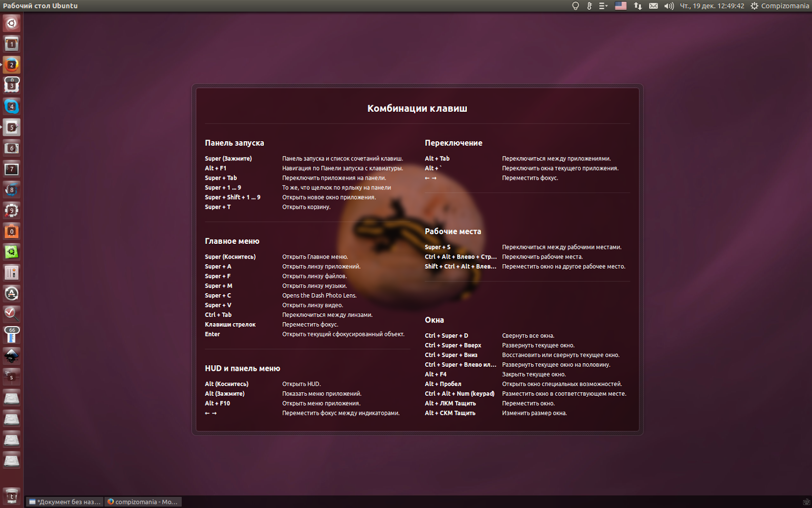Click the 'Super + Shift + 1 ... 9' shortcut

click(232, 197)
